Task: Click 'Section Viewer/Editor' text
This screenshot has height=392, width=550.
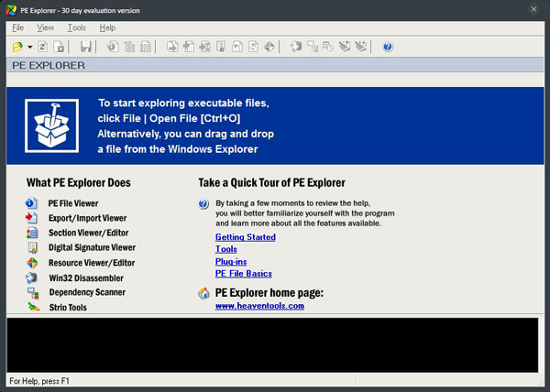Action: coord(88,233)
